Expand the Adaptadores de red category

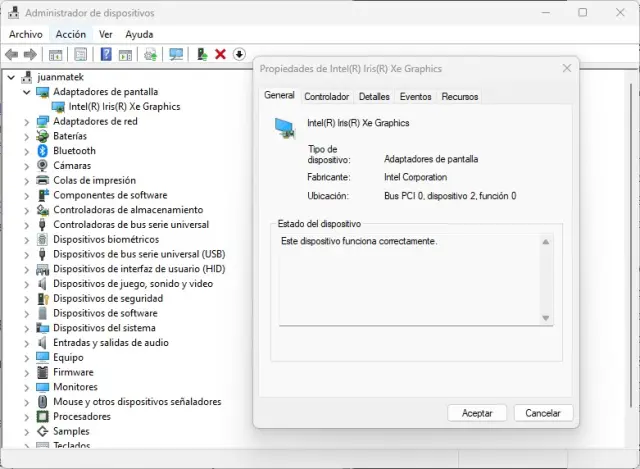coord(27,121)
